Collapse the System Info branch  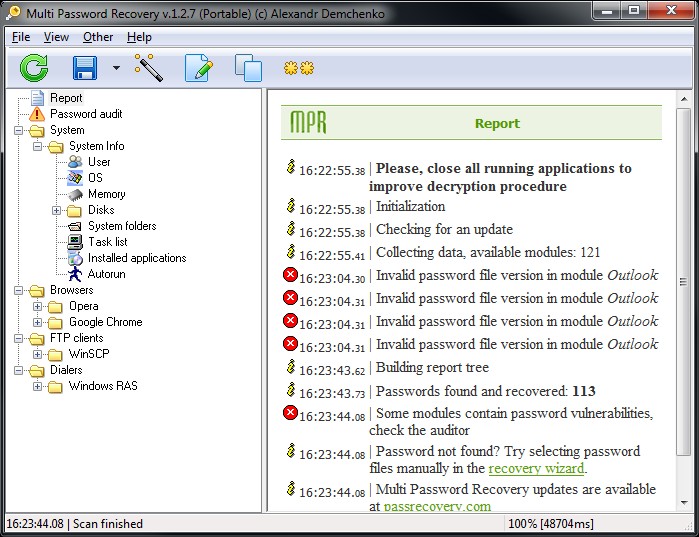point(37,146)
